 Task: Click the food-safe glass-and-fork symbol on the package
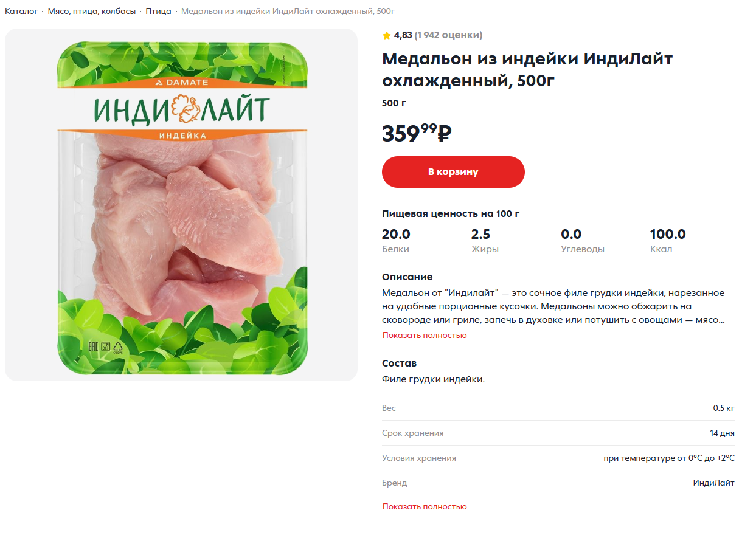[105, 347]
